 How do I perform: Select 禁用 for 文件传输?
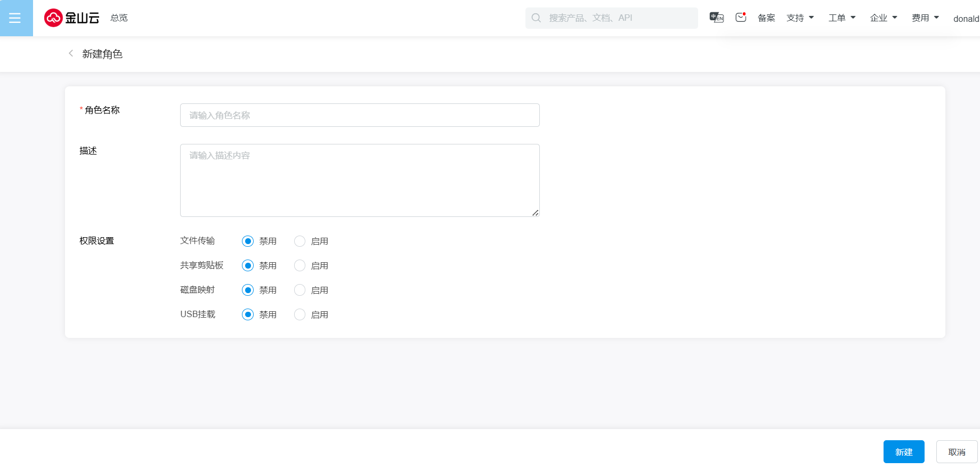click(x=248, y=241)
